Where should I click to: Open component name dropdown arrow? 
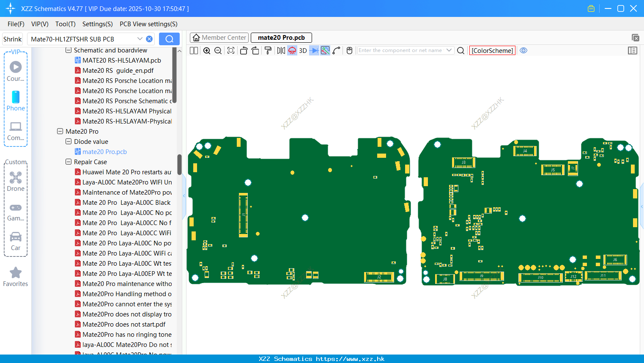pos(449,50)
